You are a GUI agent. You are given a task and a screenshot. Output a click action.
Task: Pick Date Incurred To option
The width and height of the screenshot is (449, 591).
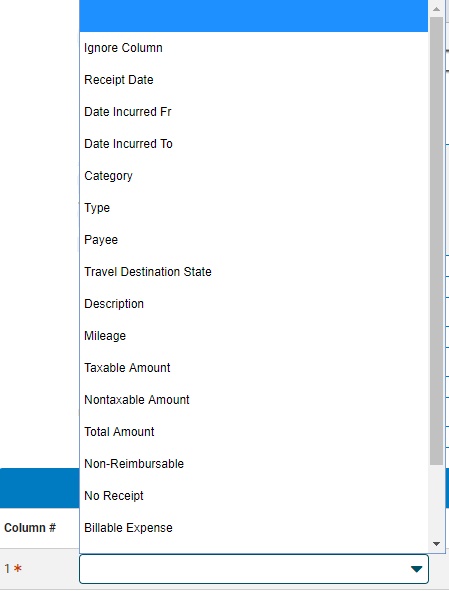coord(254,144)
